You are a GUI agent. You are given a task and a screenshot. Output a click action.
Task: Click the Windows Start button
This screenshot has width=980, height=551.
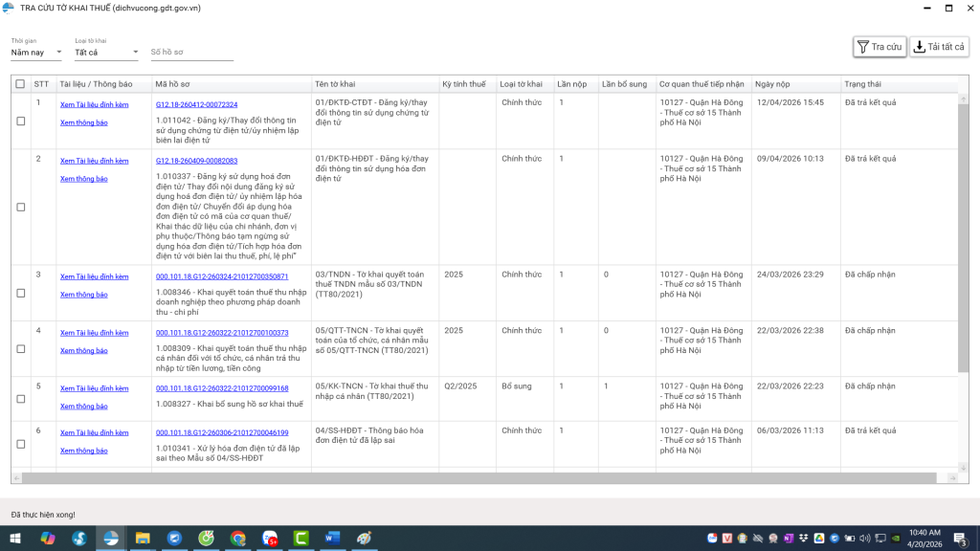click(15, 539)
